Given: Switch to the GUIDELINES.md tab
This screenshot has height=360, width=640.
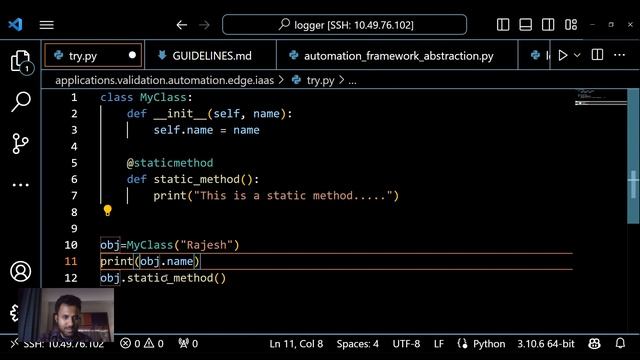Looking at the screenshot, I should (x=211, y=56).
